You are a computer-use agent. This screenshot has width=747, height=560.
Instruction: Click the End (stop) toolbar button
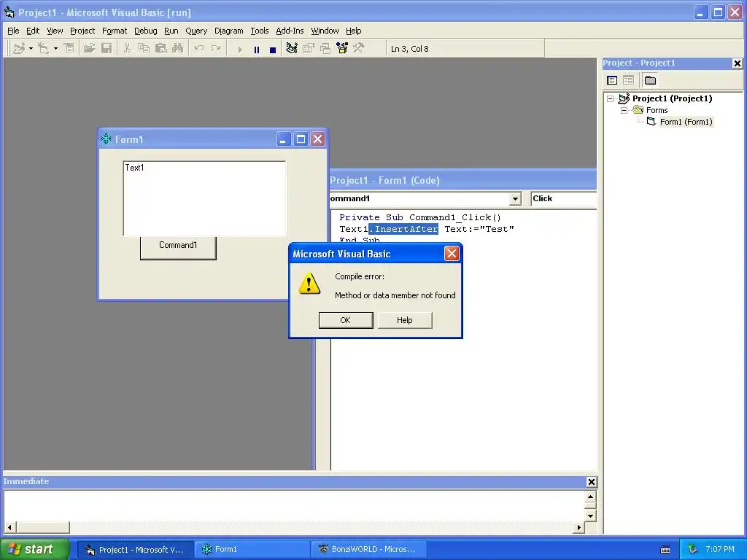[273, 50]
